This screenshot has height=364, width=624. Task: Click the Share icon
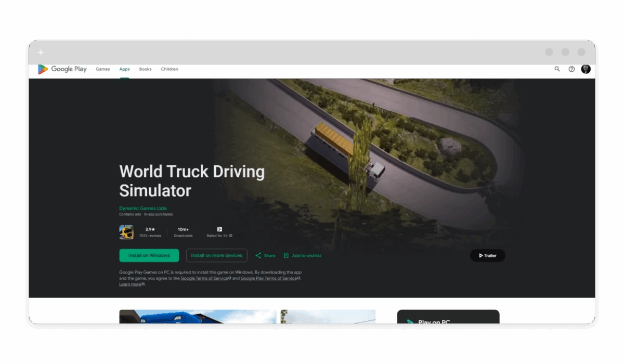258,256
